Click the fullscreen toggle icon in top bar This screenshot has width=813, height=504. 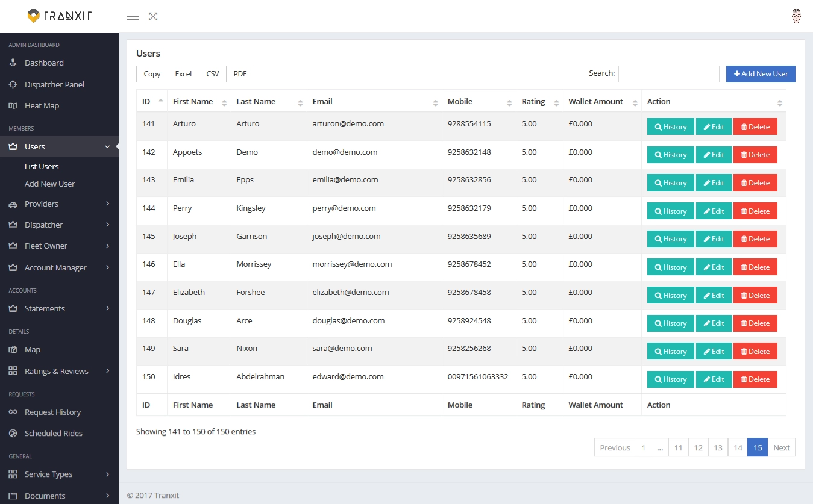pyautogui.click(x=152, y=16)
